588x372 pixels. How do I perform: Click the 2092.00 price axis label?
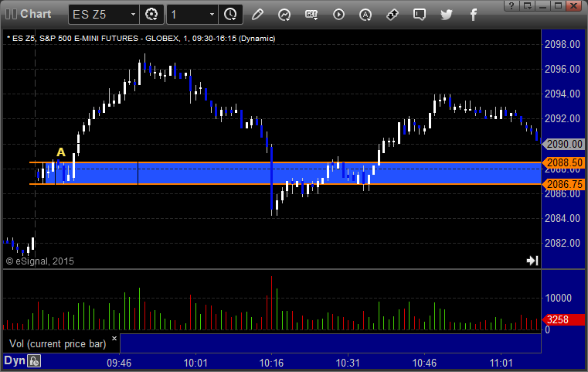pos(563,118)
